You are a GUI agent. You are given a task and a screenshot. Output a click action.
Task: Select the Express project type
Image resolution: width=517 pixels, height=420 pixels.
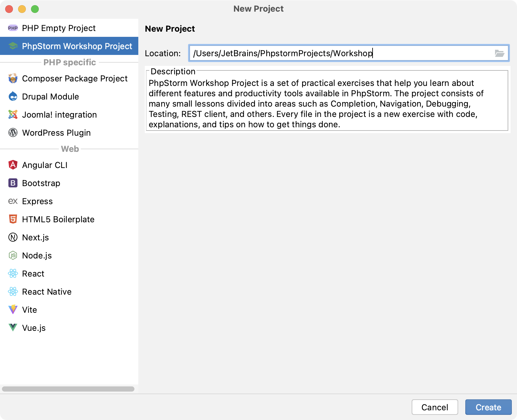tap(37, 201)
